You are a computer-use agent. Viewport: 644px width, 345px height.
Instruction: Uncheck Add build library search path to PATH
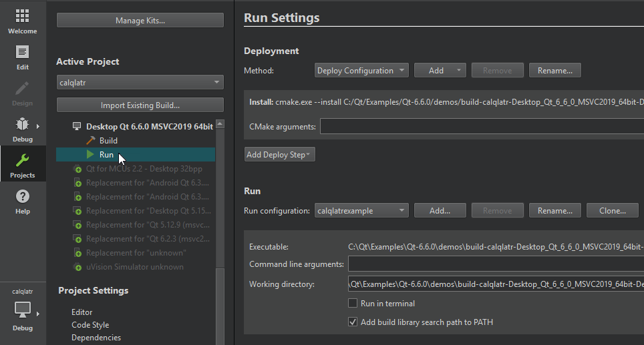pyautogui.click(x=353, y=322)
